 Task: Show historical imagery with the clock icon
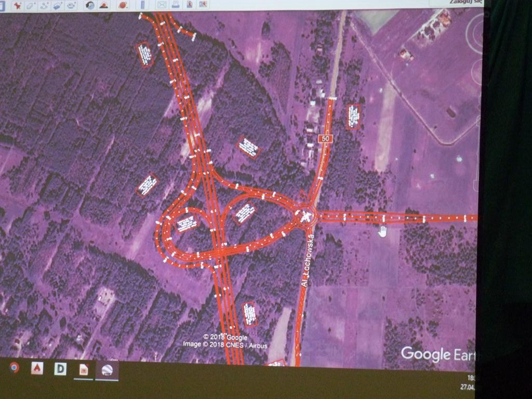90,5
